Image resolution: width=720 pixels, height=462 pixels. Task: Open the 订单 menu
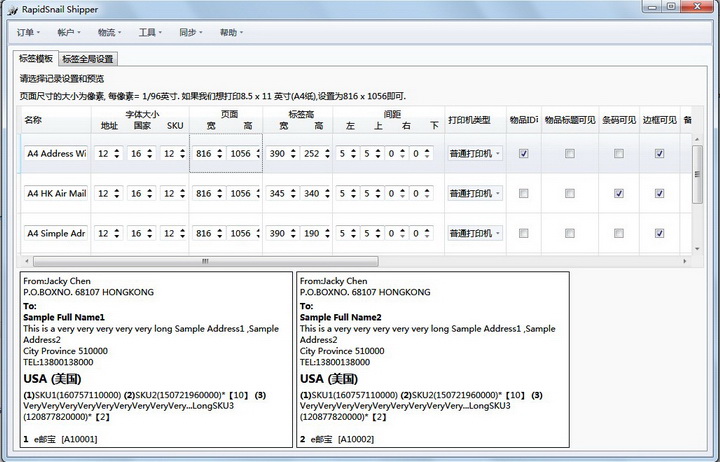(x=29, y=32)
